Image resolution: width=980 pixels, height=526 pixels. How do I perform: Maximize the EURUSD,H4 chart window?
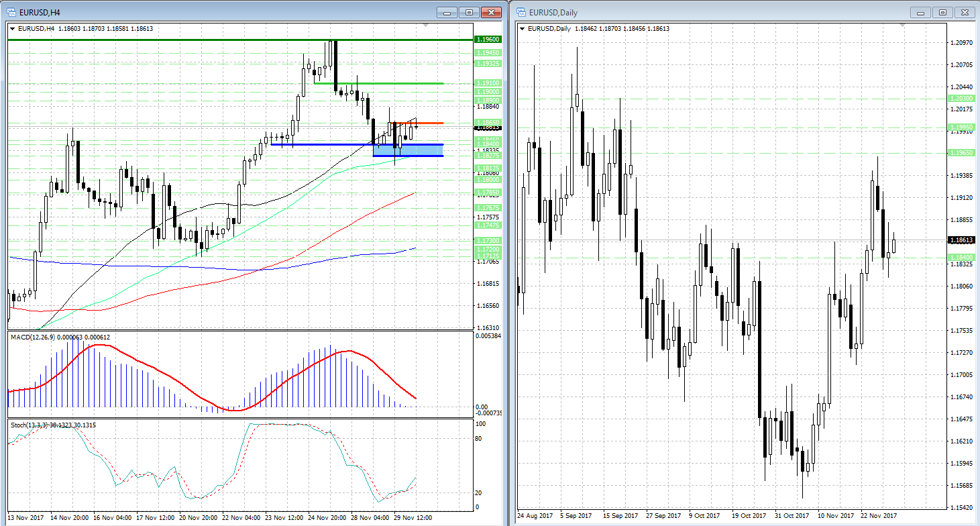469,12
